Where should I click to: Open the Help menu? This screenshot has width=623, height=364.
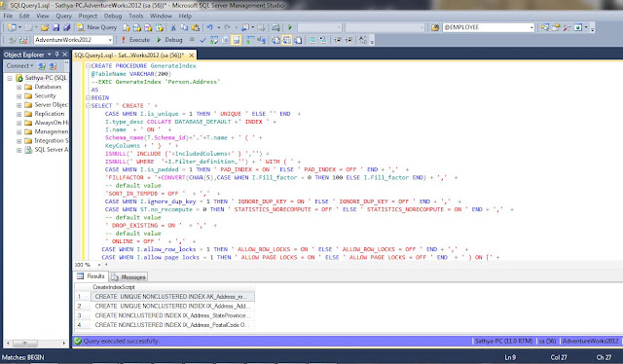click(x=185, y=16)
